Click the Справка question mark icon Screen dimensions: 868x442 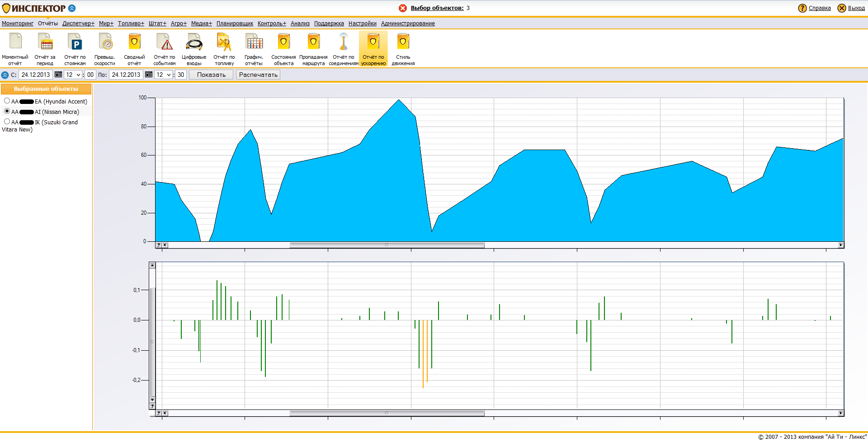[802, 8]
